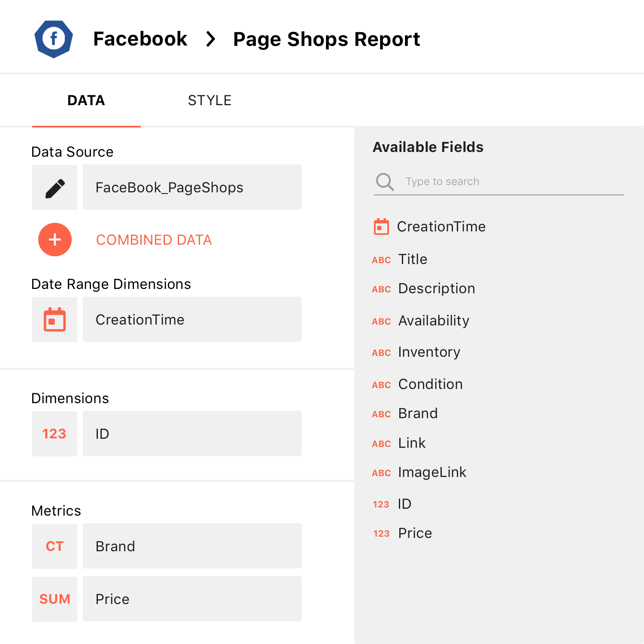Screen dimensions: 644x644
Task: Click the pencil edit icon for Data Source
Action: [x=55, y=188]
